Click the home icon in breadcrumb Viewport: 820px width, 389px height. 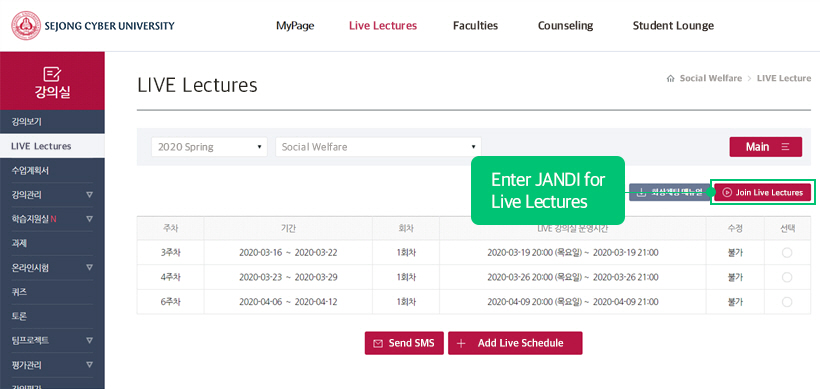(x=670, y=78)
